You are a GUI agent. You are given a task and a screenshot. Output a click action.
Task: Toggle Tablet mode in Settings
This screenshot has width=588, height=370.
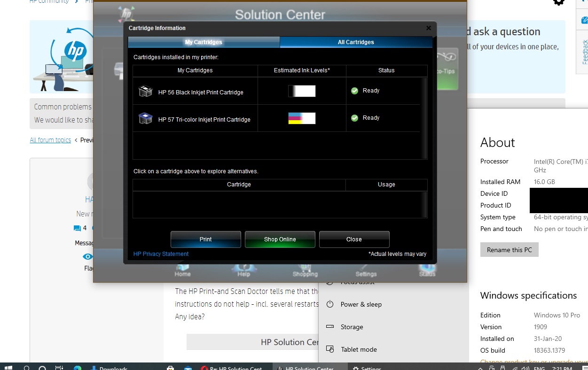tap(358, 349)
